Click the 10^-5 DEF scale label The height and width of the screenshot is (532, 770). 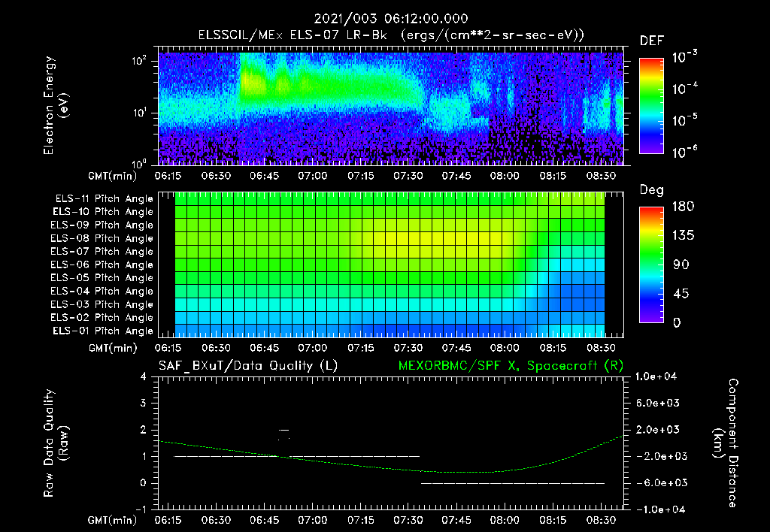(684, 120)
